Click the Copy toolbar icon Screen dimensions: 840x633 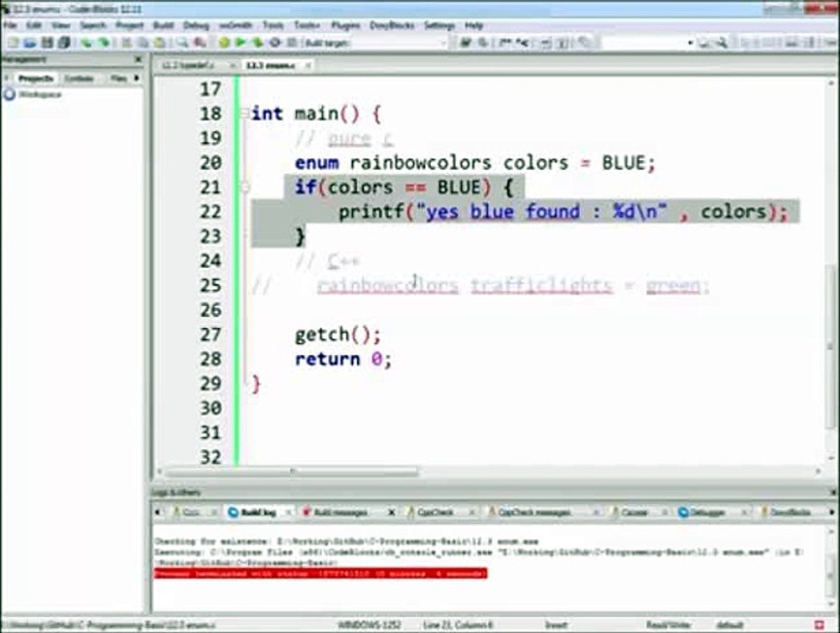143,42
